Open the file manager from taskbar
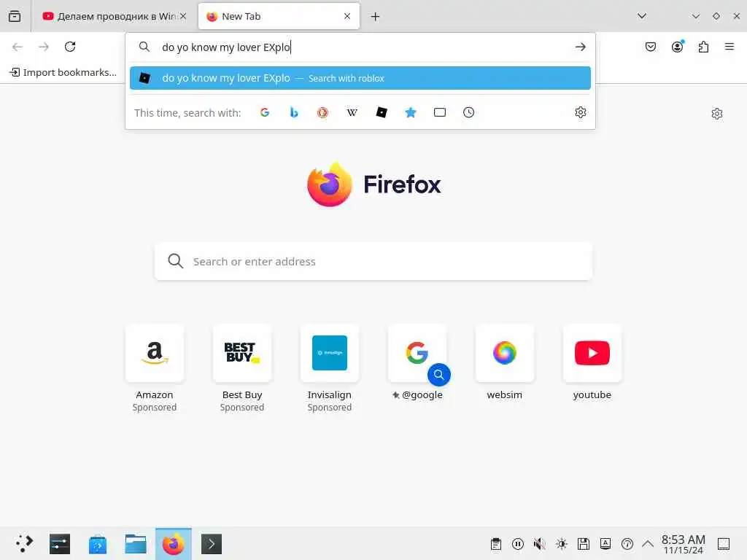Viewport: 747px width, 560px height. 135,544
